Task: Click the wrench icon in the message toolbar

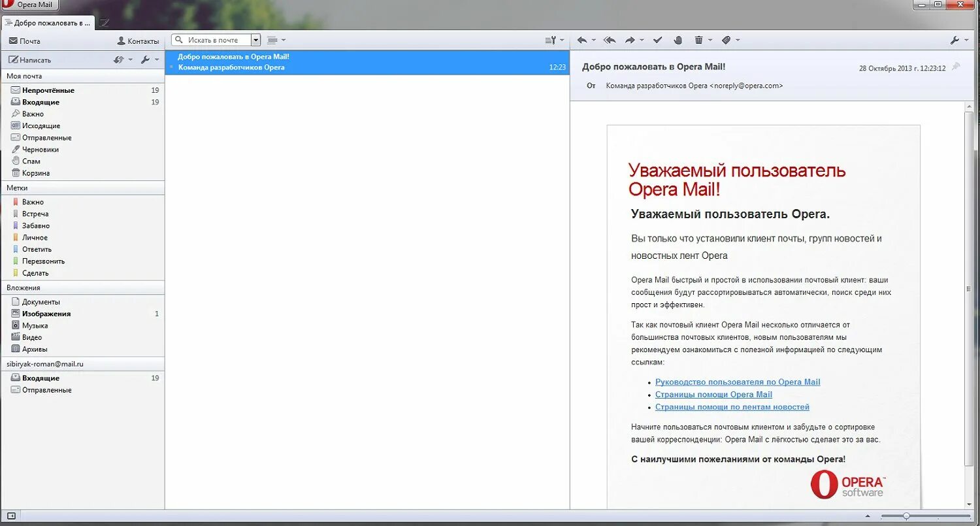Action: point(955,41)
